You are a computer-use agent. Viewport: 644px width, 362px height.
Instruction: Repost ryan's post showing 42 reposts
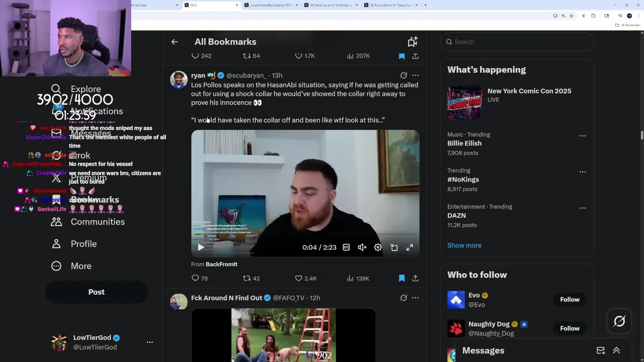[x=251, y=278]
